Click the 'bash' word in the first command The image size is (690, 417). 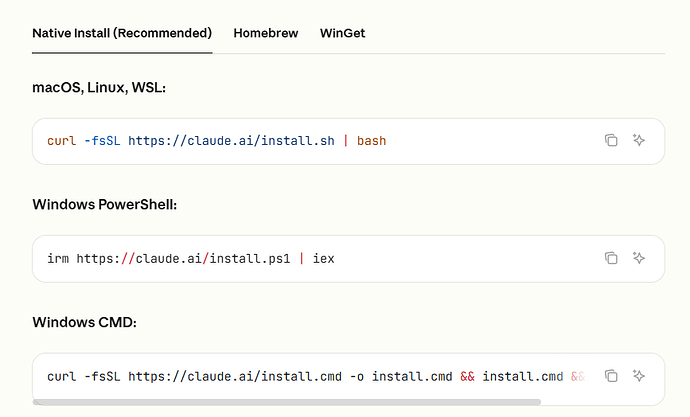[x=371, y=141]
